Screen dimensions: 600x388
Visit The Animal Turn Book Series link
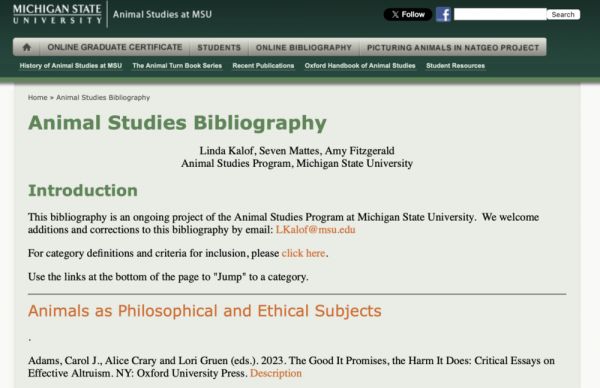pyautogui.click(x=177, y=66)
